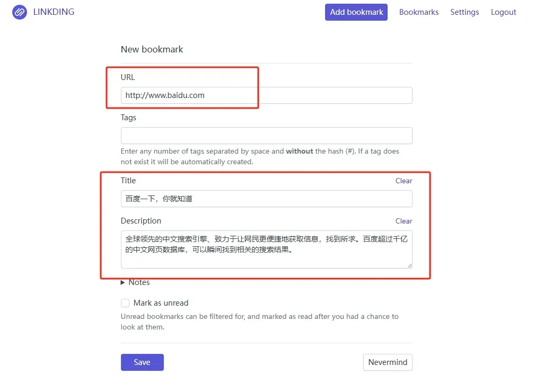Viewport: 552px width, 392px height.
Task: Clear the Title field via Clear link
Action: 404,181
